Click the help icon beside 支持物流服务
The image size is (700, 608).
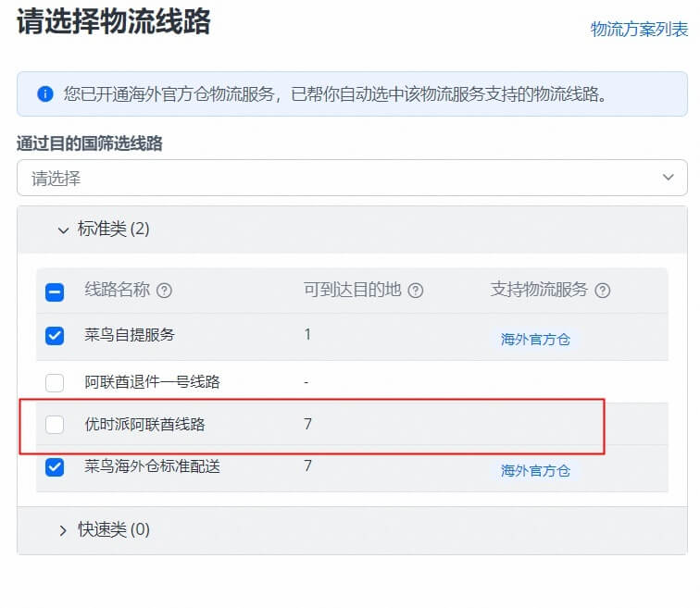click(x=603, y=291)
